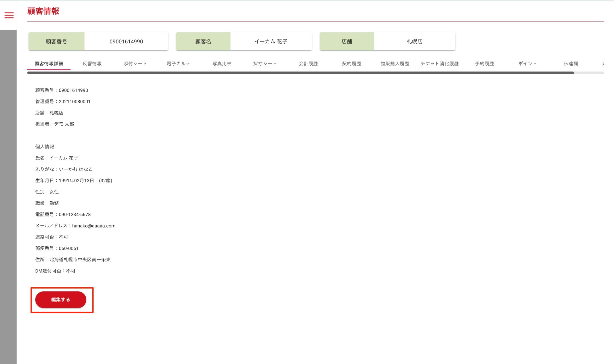Click the customer number 09001614990 field

point(126,41)
